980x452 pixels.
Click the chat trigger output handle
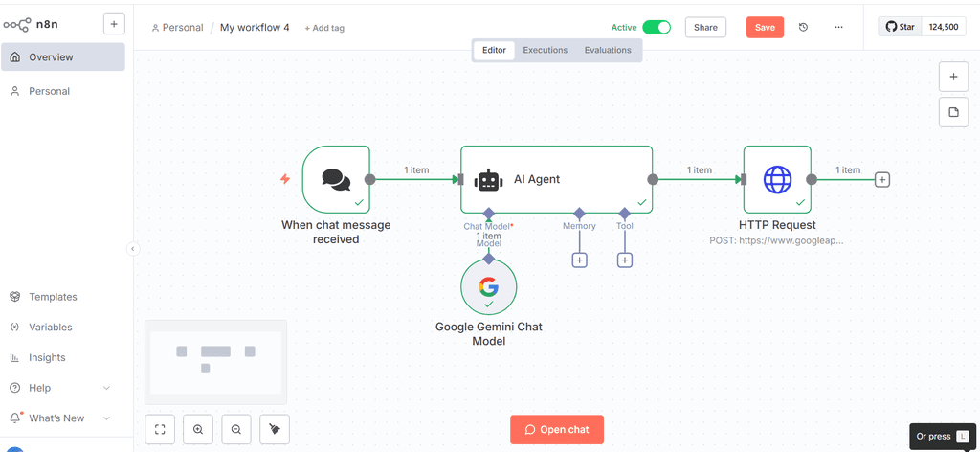370,179
